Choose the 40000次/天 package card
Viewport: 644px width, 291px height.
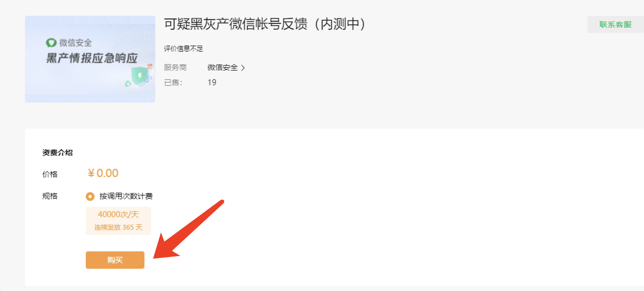(118, 221)
